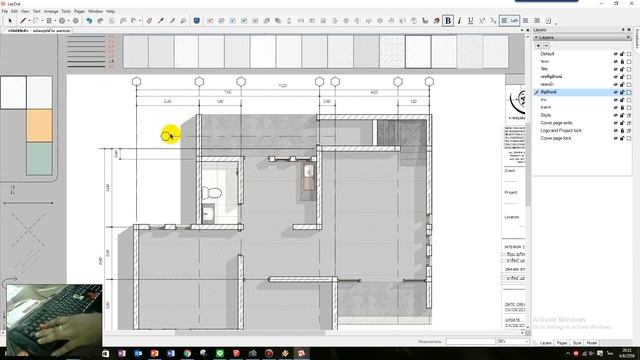Toggle underline text formatting
The image size is (640, 360).
[471, 20]
